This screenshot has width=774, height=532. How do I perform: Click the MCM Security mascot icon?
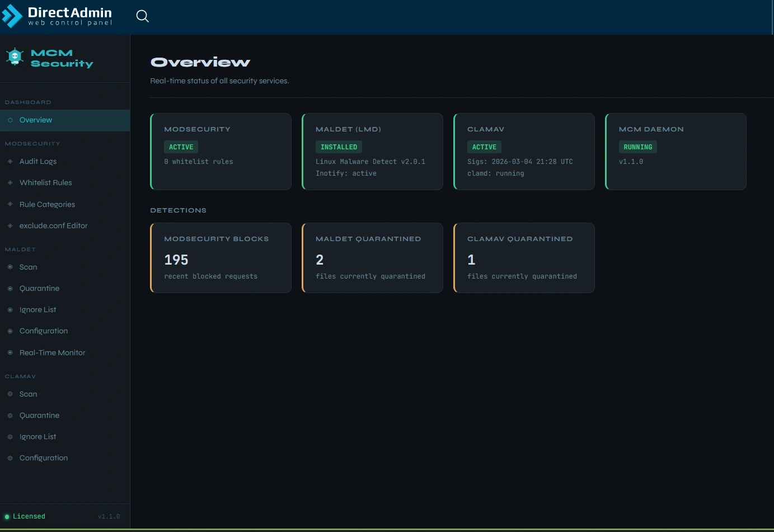[x=15, y=57]
